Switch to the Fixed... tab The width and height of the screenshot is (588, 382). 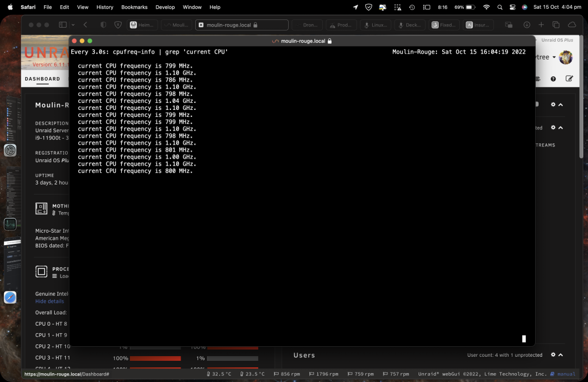point(443,25)
